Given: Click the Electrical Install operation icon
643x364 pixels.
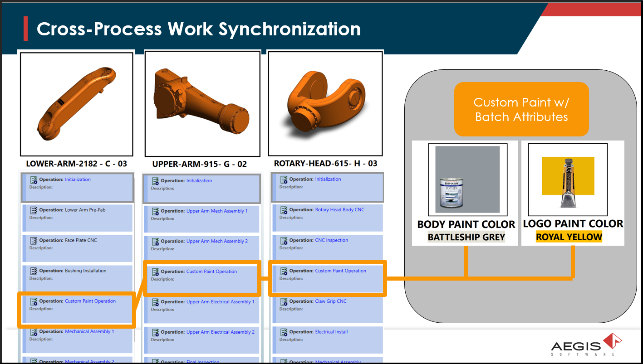Looking at the screenshot, I should coord(284,332).
